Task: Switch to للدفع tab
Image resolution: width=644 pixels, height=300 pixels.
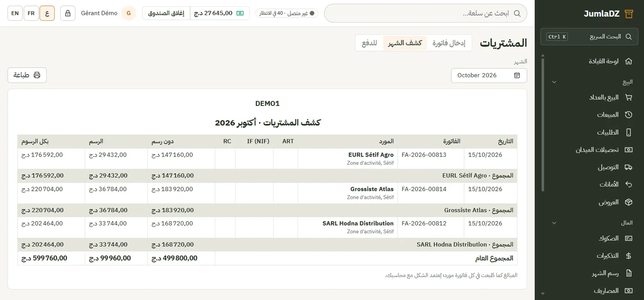Action: pyautogui.click(x=369, y=43)
